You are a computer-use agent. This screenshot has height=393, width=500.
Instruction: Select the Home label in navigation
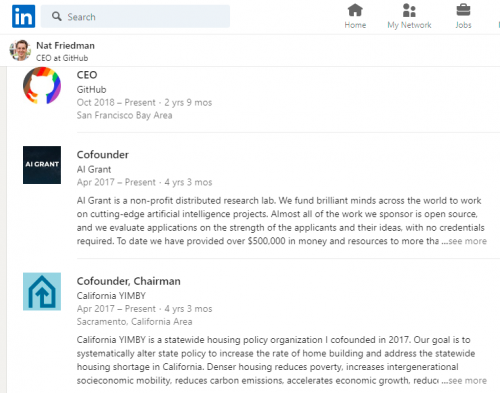pyautogui.click(x=355, y=25)
